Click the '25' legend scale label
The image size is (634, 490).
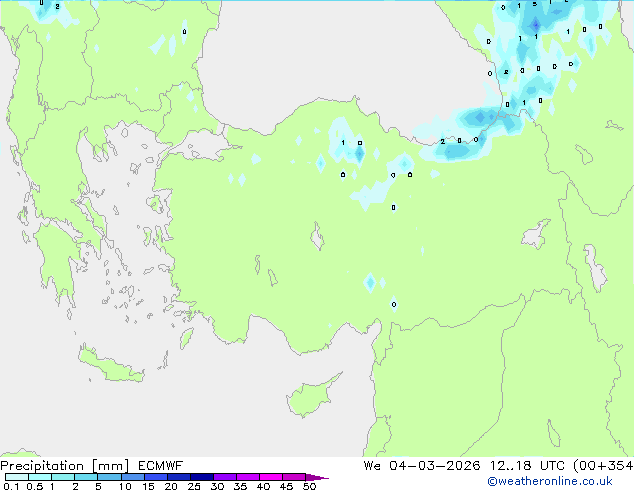tap(194, 486)
